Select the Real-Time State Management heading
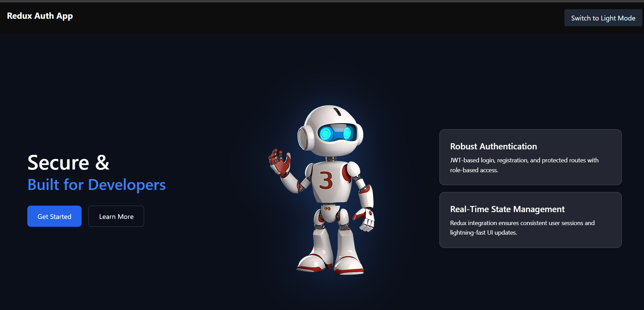 click(x=507, y=209)
